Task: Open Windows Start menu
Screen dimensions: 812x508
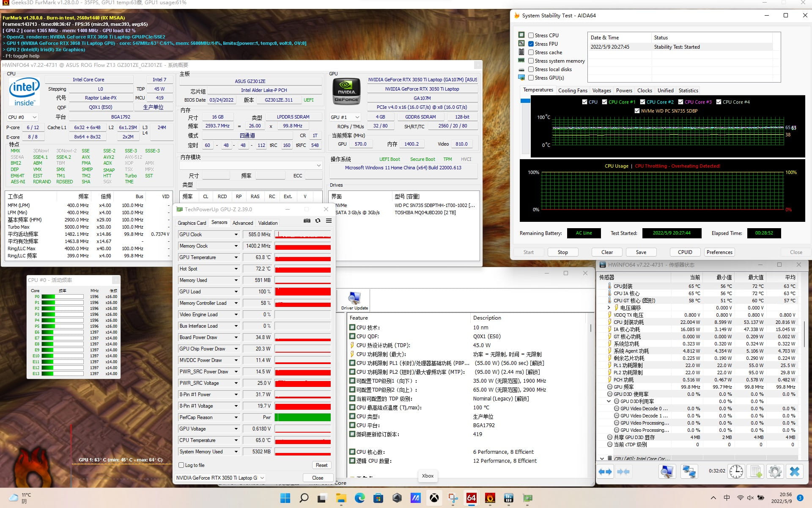Action: pos(285,498)
